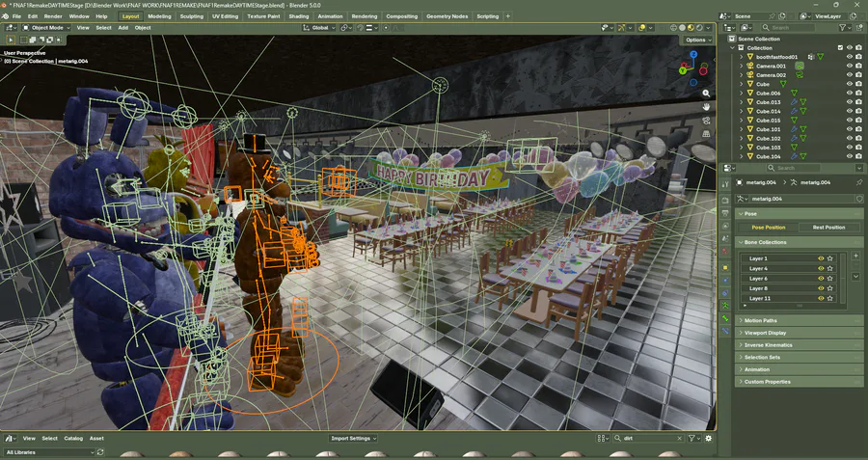The width and height of the screenshot is (868, 460).
Task: Hide Cube.006 via its eye icon
Action: (x=849, y=93)
